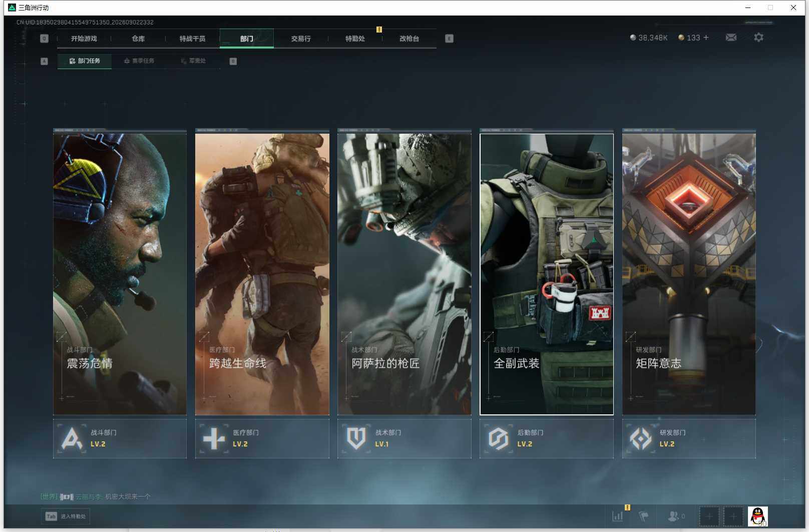The width and height of the screenshot is (809, 532).
Task: Select the 部门任务 sub-tab
Action: point(85,61)
